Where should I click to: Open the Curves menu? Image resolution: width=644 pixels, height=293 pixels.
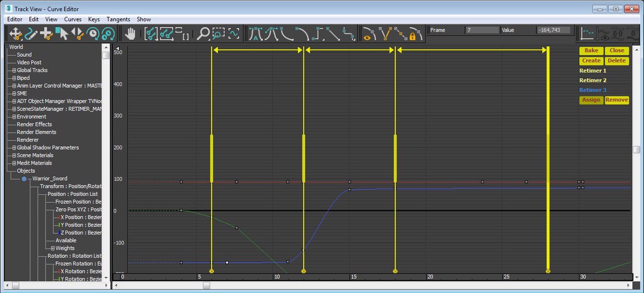73,19
